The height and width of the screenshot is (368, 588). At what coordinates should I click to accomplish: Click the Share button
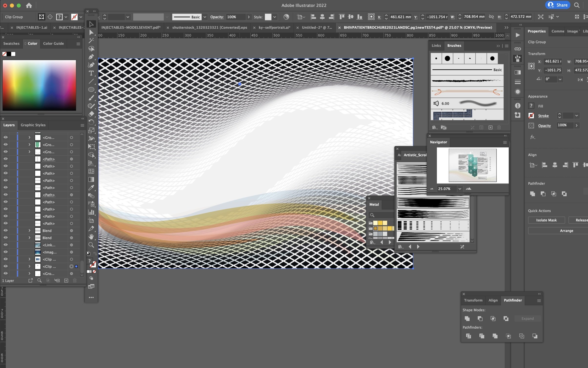[558, 5]
